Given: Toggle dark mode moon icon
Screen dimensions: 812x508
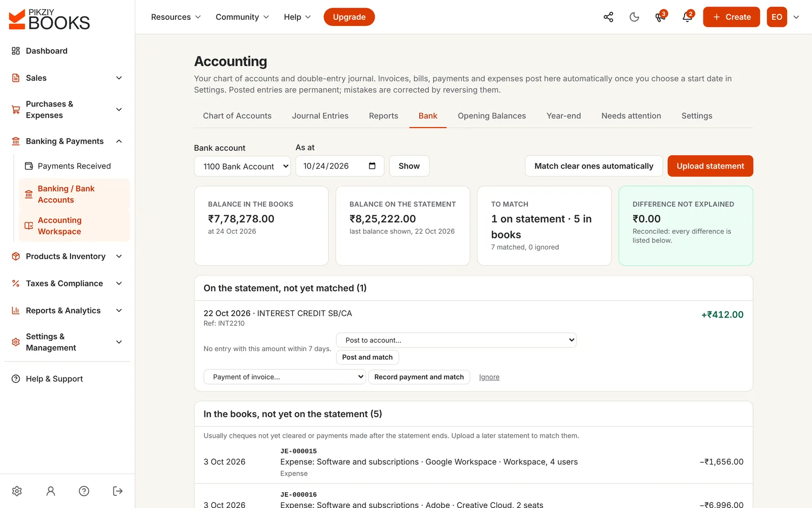Looking at the screenshot, I should (x=634, y=17).
